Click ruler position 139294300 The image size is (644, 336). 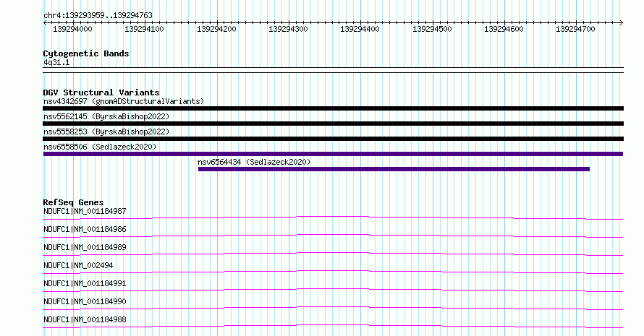point(288,29)
